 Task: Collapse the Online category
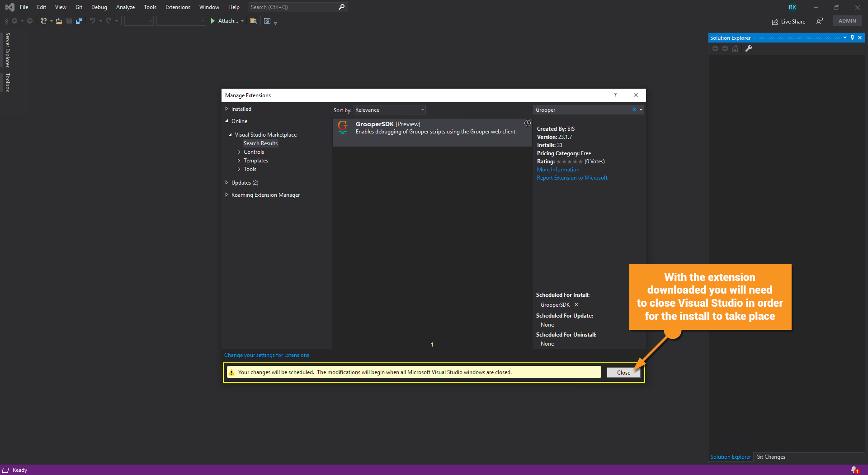[x=226, y=121]
